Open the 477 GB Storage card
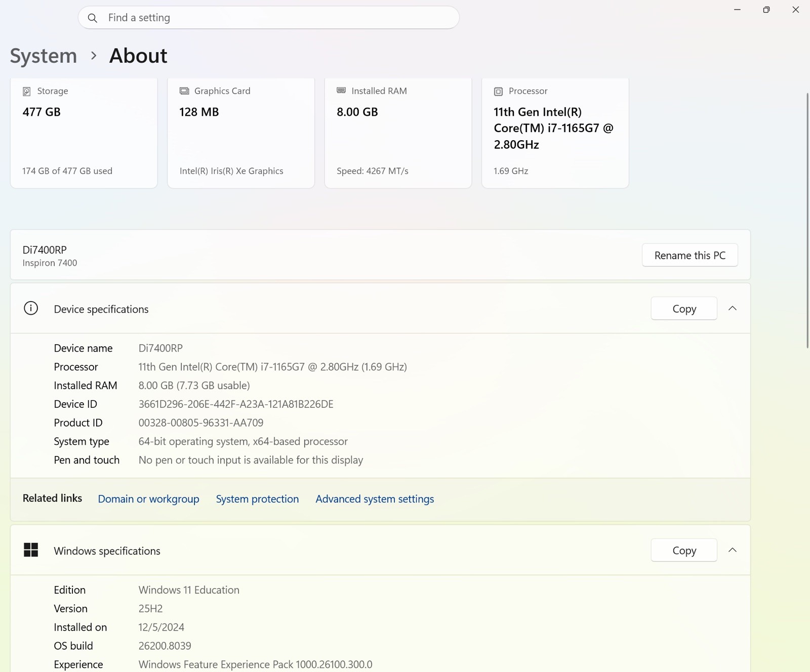The image size is (810, 672). pos(84,133)
